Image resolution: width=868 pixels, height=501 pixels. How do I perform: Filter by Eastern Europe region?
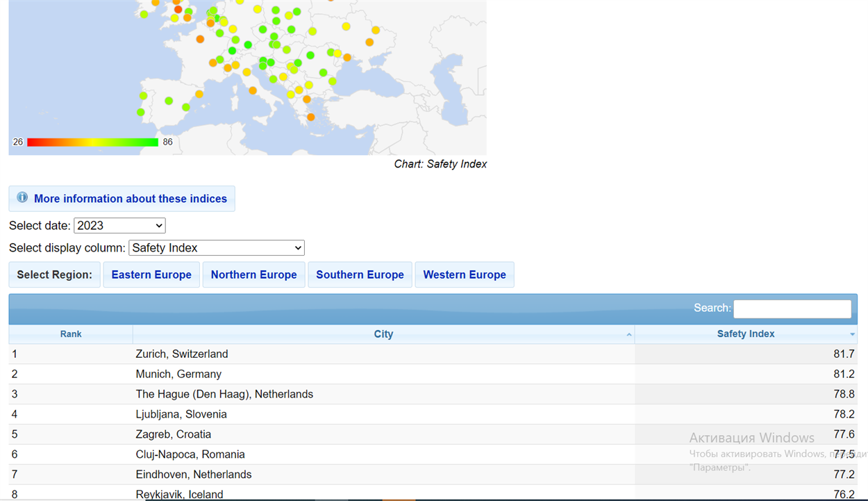(x=151, y=274)
